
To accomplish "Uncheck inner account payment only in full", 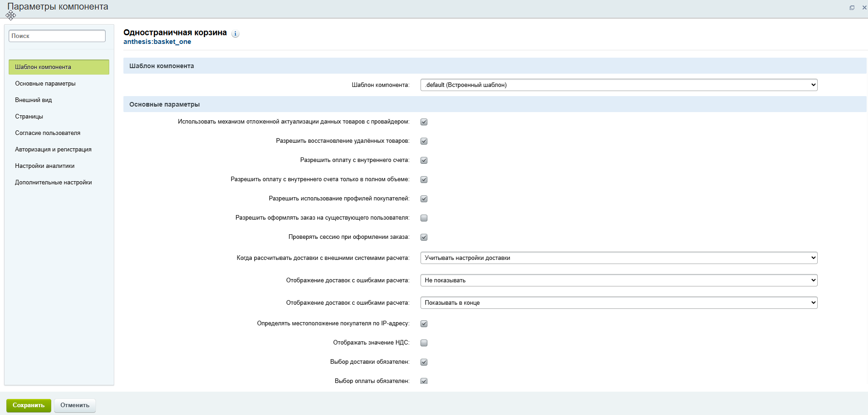I will [424, 180].
